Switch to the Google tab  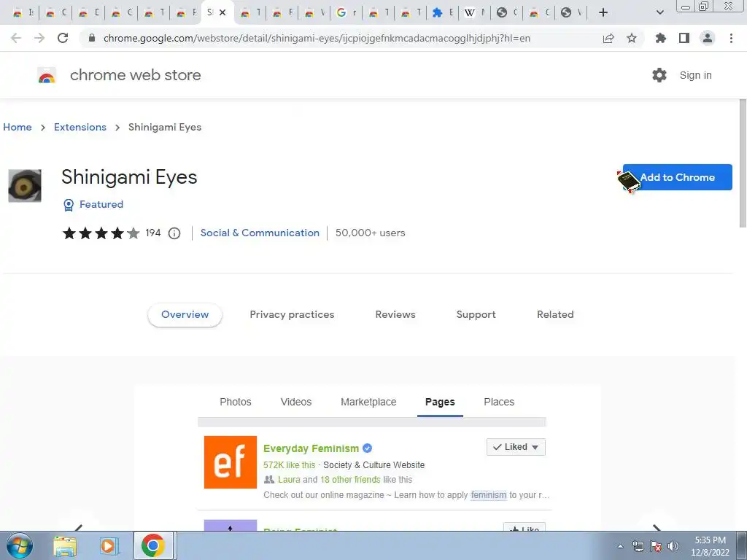pyautogui.click(x=347, y=12)
